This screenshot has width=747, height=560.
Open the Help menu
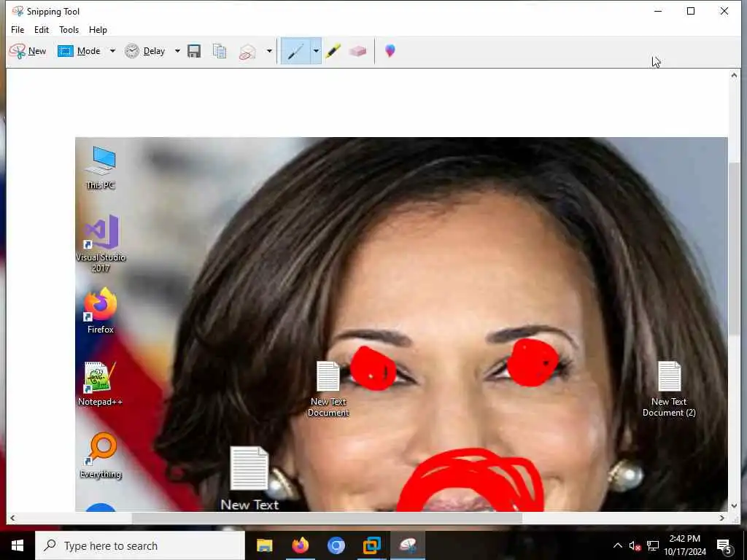point(98,29)
